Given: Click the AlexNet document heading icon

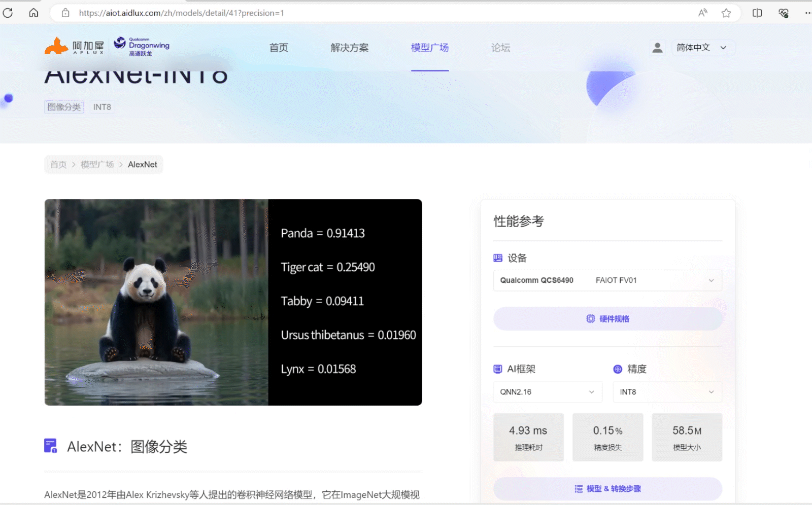Looking at the screenshot, I should tap(51, 446).
